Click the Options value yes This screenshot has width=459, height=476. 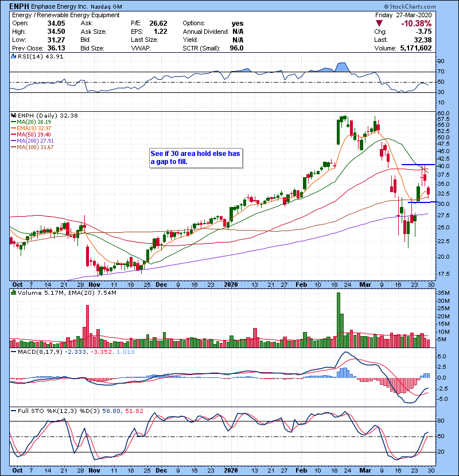(x=238, y=24)
